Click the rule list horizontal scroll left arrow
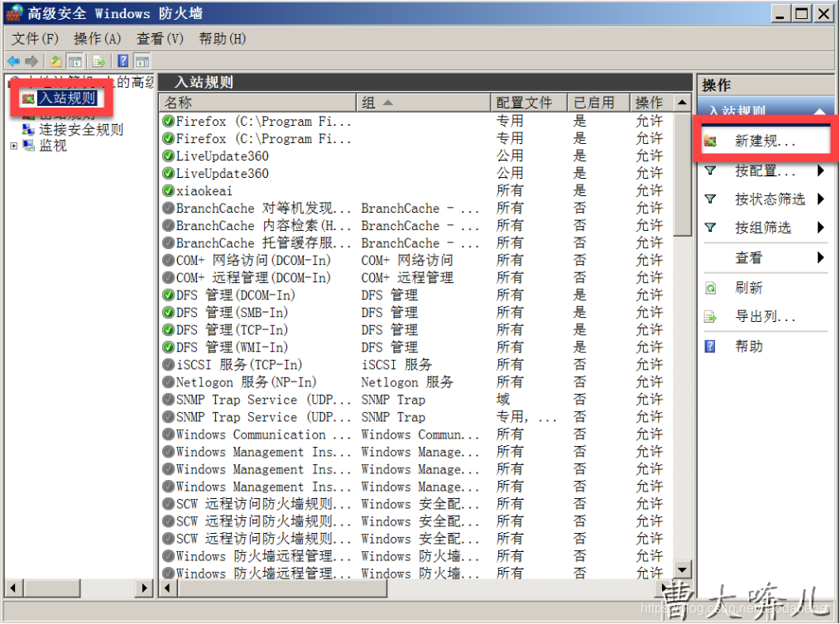840x624 pixels. click(x=168, y=588)
